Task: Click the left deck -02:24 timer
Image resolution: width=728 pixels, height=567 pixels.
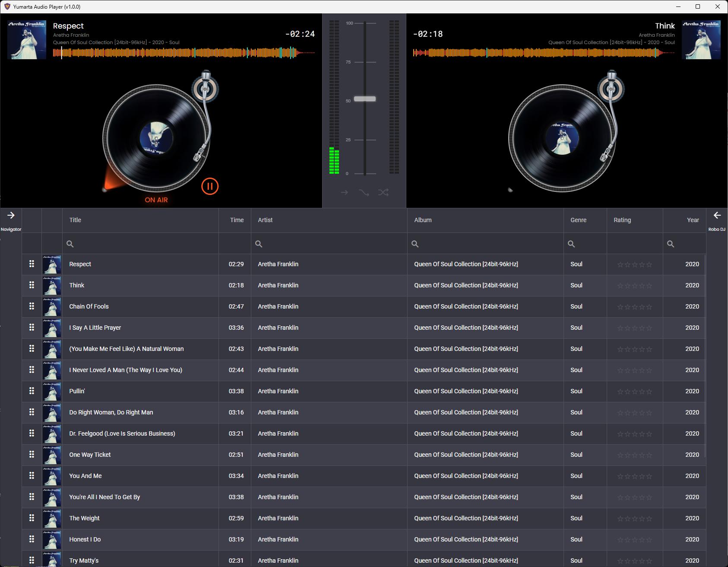Action: click(x=300, y=34)
